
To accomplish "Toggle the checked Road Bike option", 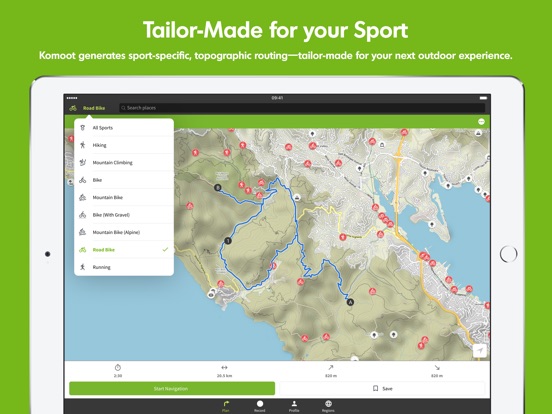I will click(x=124, y=250).
